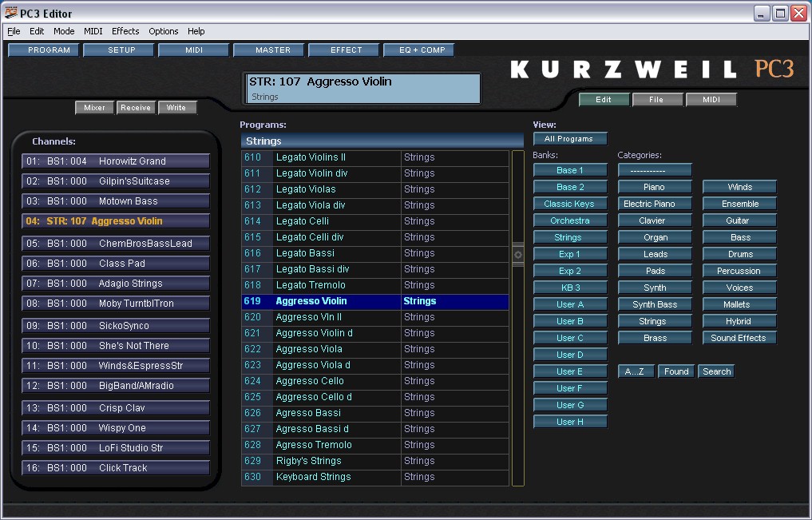Select channel 13 Crisp Clav
812x520 pixels.
(116, 408)
